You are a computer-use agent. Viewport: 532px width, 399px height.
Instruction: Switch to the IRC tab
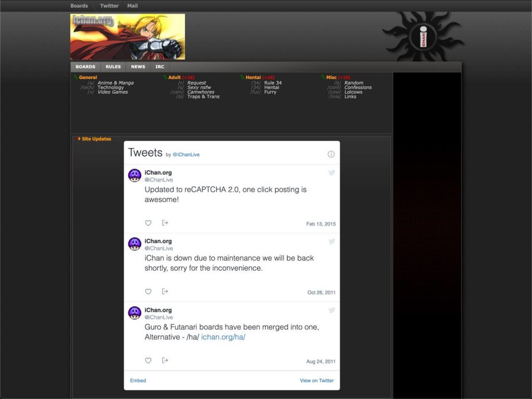click(x=160, y=67)
